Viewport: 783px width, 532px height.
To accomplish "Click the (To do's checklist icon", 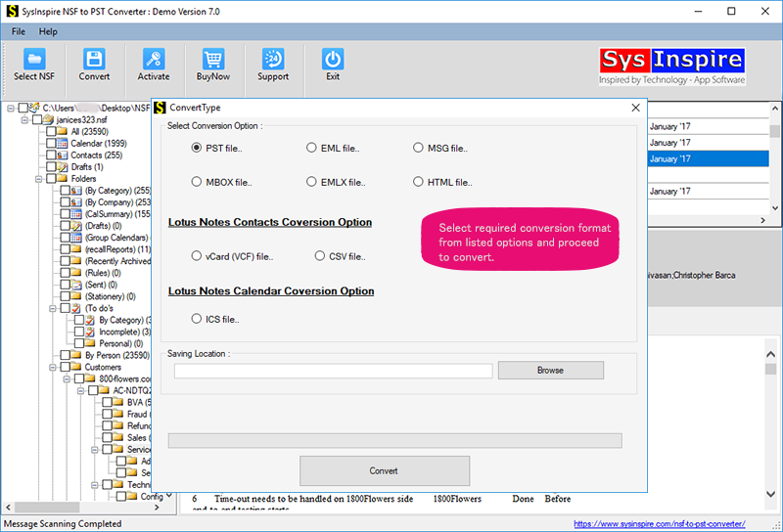I will click(76, 308).
